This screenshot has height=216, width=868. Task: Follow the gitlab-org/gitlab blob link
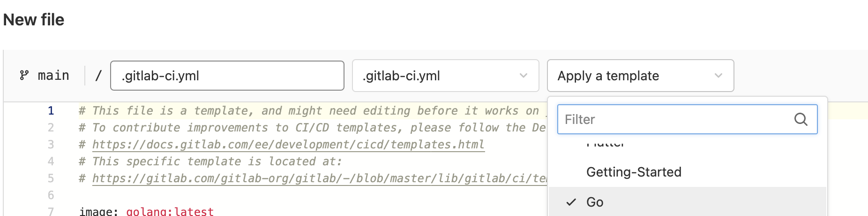tap(319, 178)
